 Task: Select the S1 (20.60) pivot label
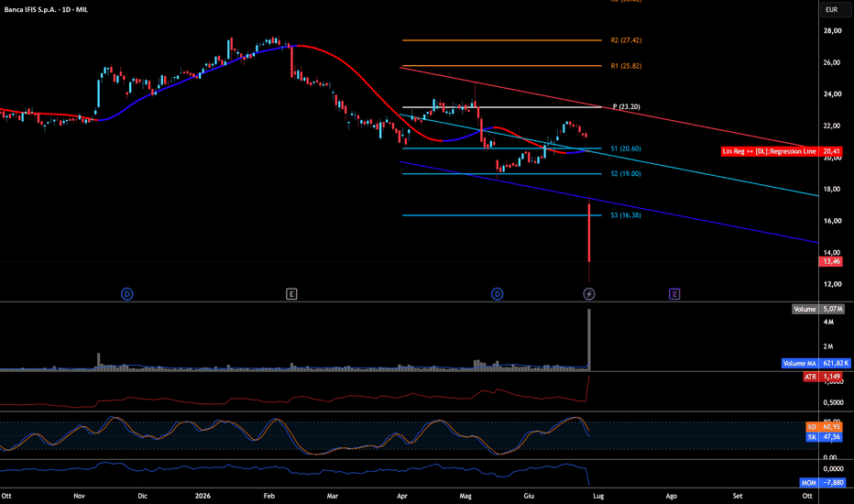click(x=625, y=148)
